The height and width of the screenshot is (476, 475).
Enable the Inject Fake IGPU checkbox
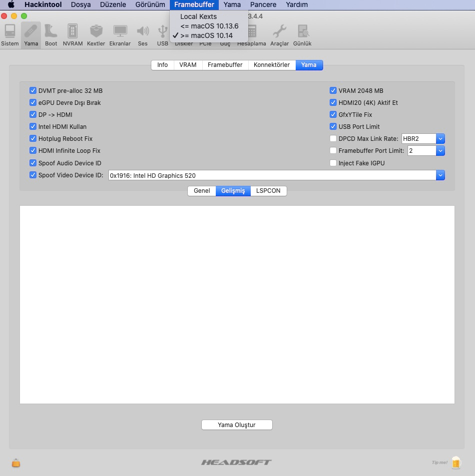coord(333,163)
